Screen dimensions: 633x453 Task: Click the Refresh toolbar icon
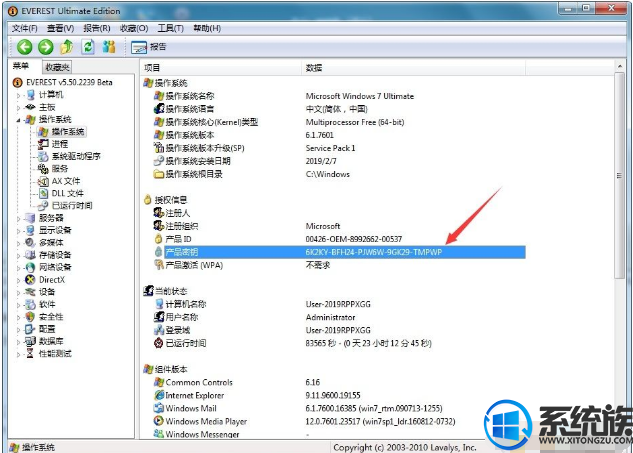click(88, 47)
